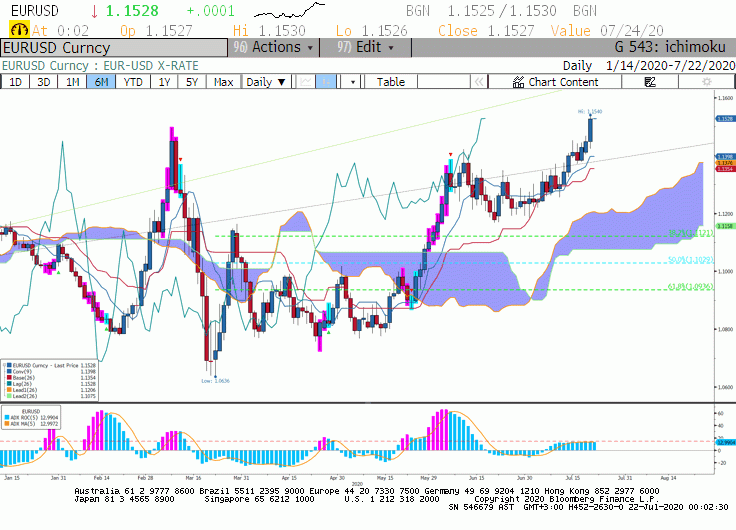This screenshot has height=530, width=736.
Task: Click the Lag(26) teal legend swatch
Action: coord(9,384)
